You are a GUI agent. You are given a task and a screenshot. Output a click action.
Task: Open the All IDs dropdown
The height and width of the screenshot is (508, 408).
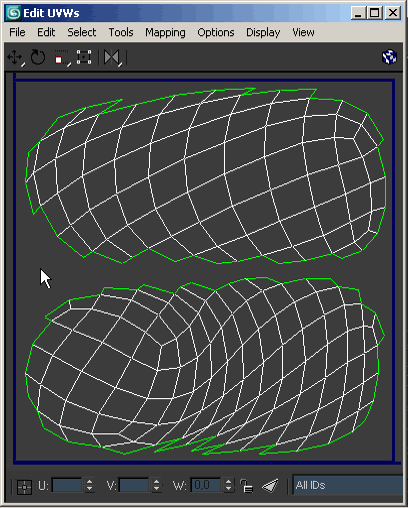pos(348,485)
